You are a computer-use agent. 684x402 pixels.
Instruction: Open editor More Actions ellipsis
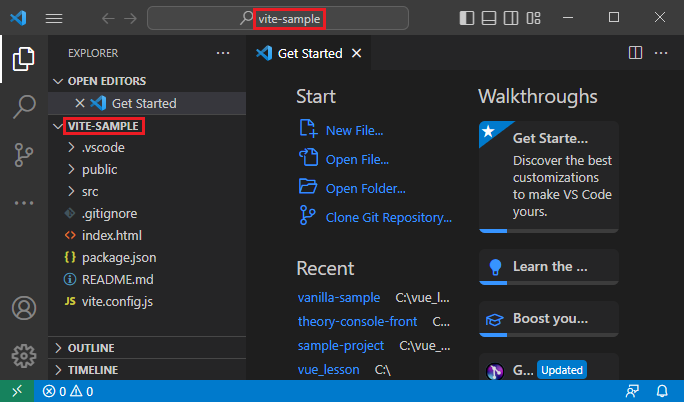tap(661, 53)
